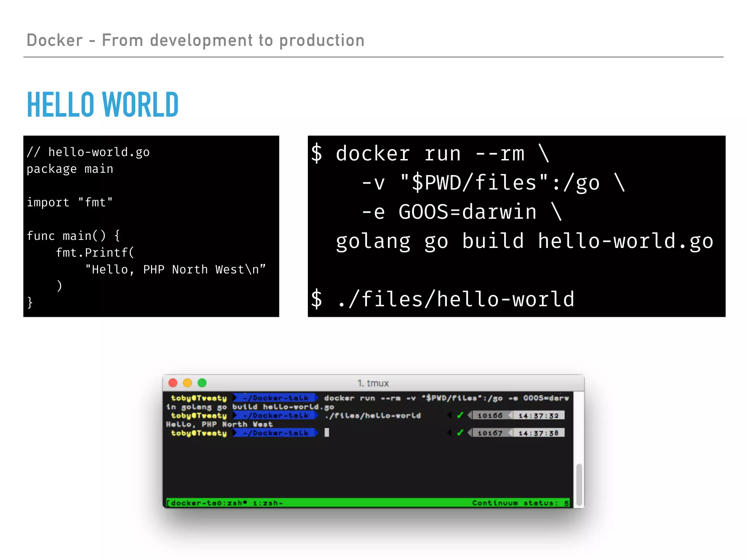Click the 'package main' code line
Viewport: 747px width, 560px height.
tap(70, 169)
